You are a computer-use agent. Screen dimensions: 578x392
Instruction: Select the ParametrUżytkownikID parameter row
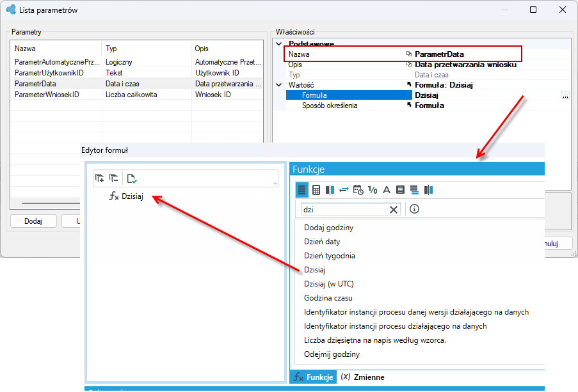(x=137, y=73)
